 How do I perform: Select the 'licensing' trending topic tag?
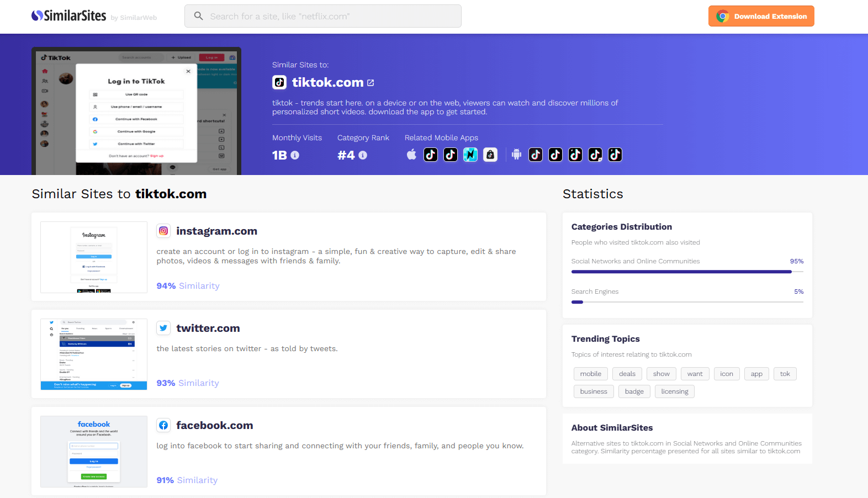(675, 391)
